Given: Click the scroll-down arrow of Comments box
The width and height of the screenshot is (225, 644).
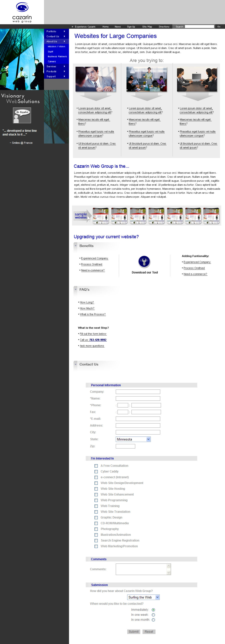Looking at the screenshot, I should 169,572.
